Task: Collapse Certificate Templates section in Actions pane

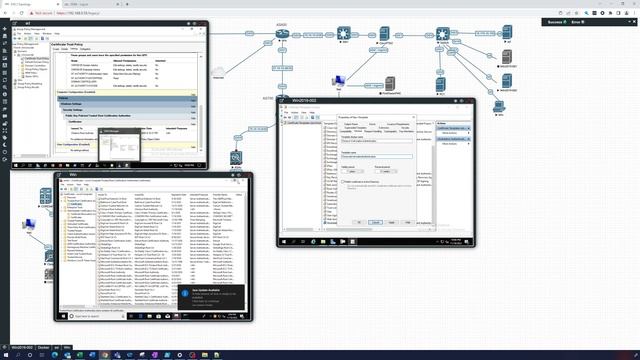Action: (469, 129)
